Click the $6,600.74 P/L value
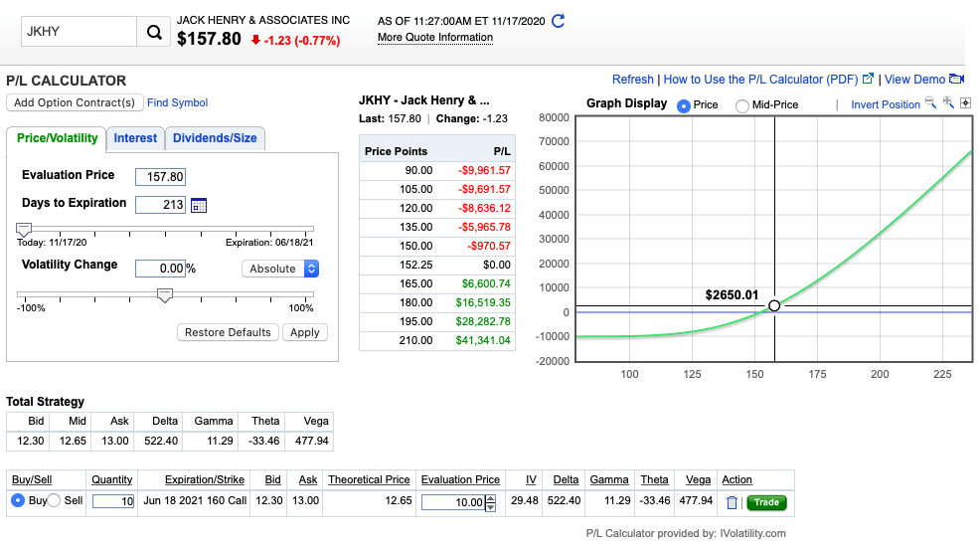The height and width of the screenshot is (548, 980). coord(486,284)
